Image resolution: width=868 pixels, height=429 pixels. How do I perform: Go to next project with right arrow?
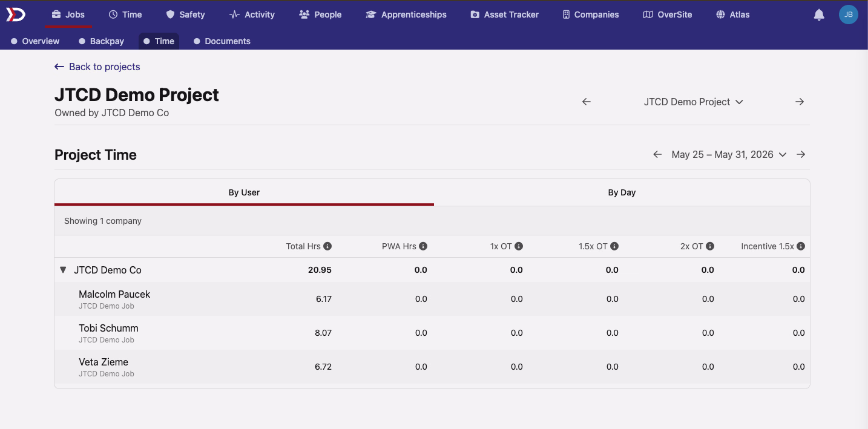tap(800, 102)
